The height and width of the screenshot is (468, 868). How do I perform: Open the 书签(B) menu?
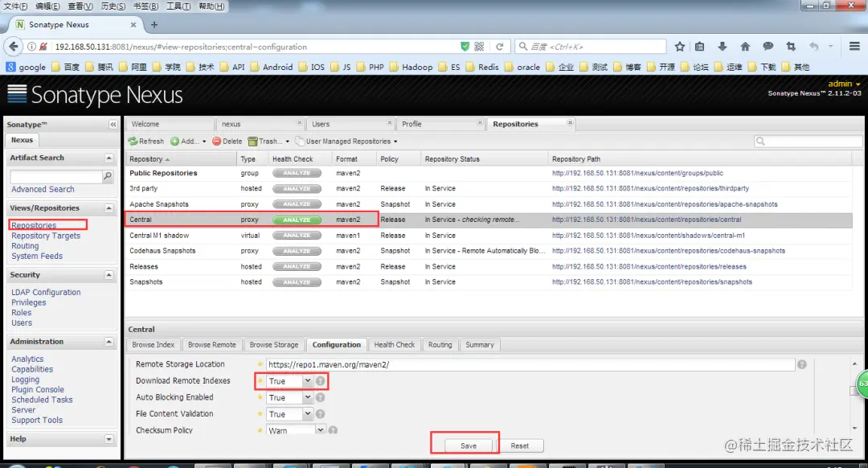[x=145, y=6]
